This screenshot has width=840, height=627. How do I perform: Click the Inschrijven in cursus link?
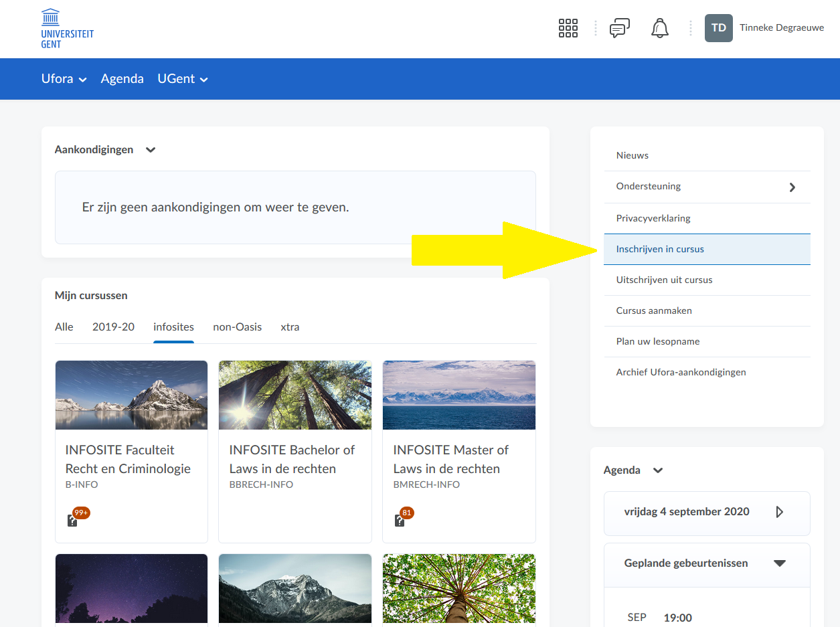coord(660,249)
